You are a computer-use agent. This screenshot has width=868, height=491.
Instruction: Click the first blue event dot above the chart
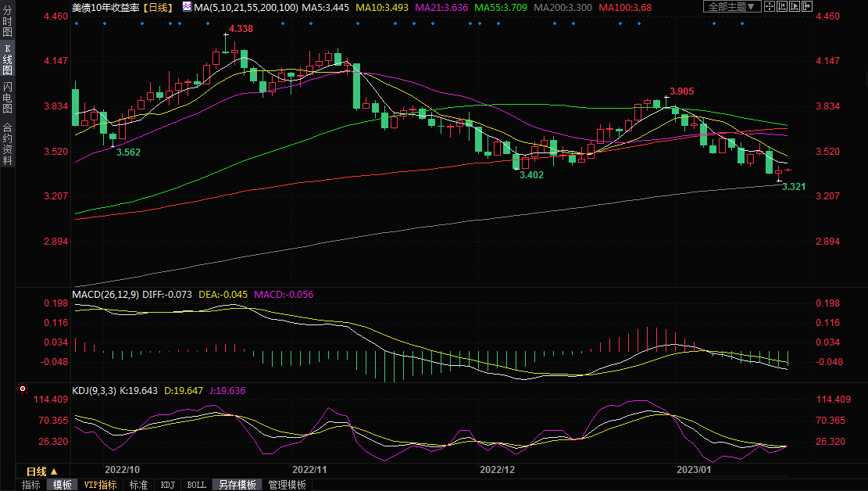(76, 23)
